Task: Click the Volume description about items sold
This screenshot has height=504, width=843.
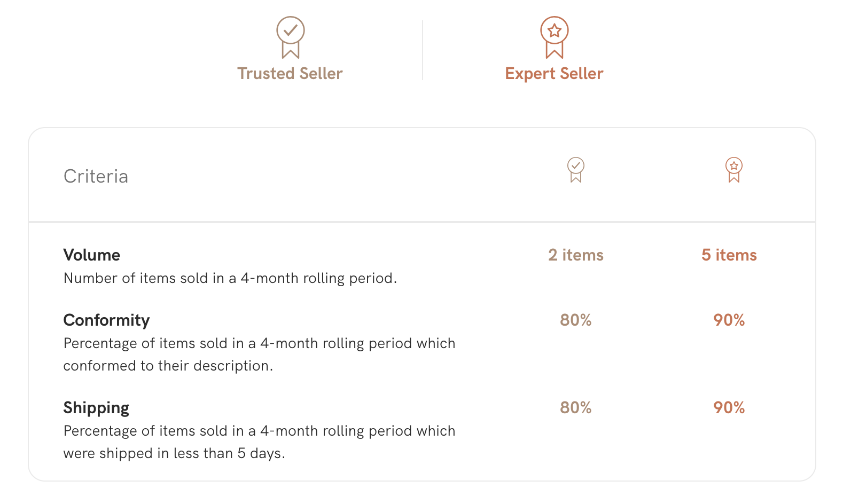Action: pos(230,278)
